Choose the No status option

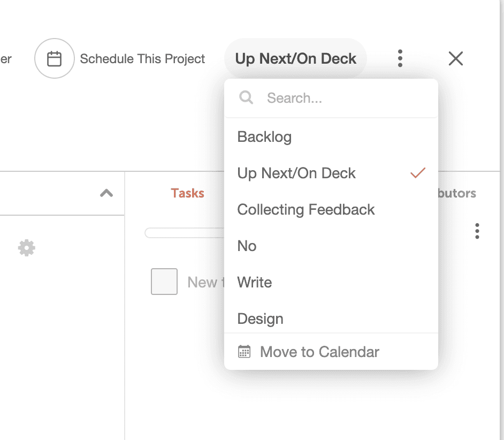pos(331,246)
